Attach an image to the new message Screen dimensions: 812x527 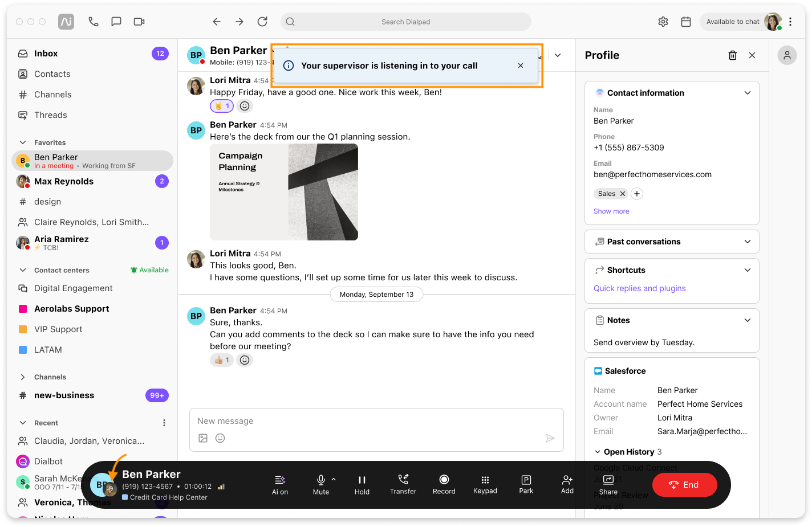coord(203,438)
